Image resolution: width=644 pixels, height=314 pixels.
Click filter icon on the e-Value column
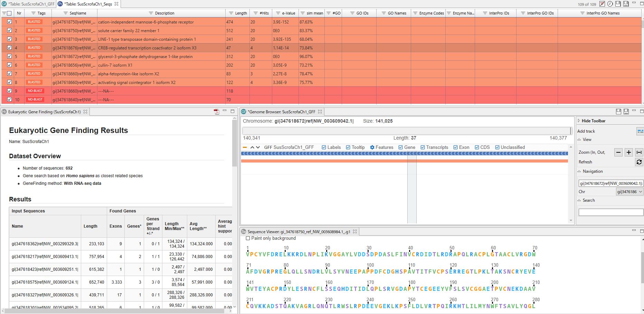click(278, 13)
